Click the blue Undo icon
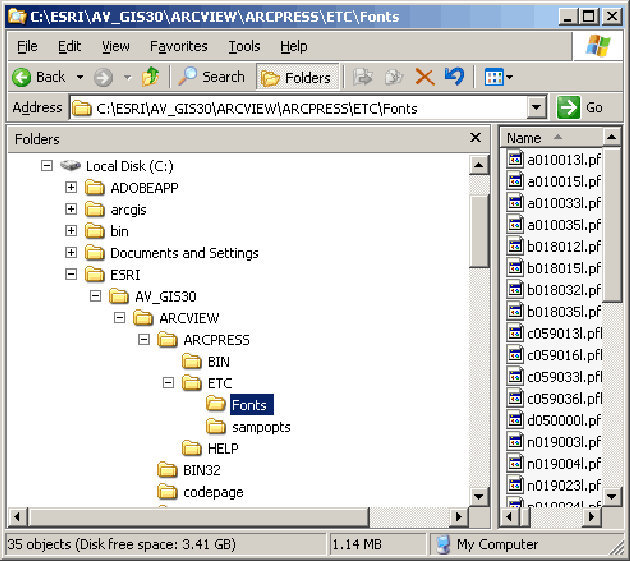The image size is (630, 561). (454, 76)
